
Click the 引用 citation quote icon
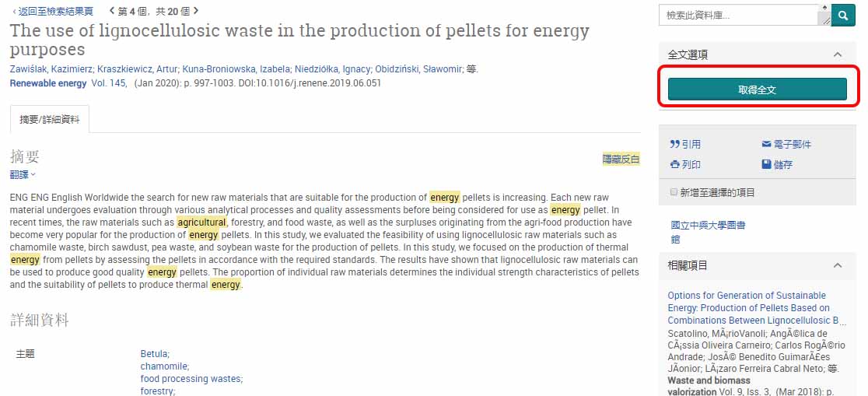pos(674,145)
